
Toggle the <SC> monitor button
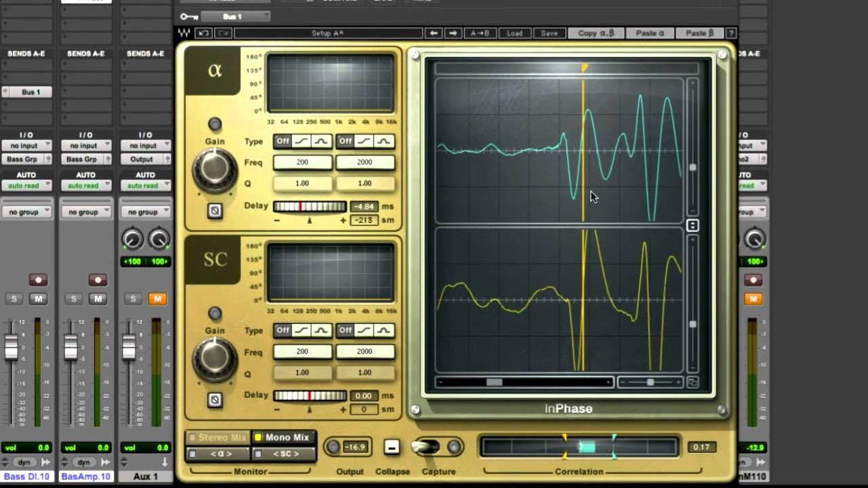click(x=285, y=453)
